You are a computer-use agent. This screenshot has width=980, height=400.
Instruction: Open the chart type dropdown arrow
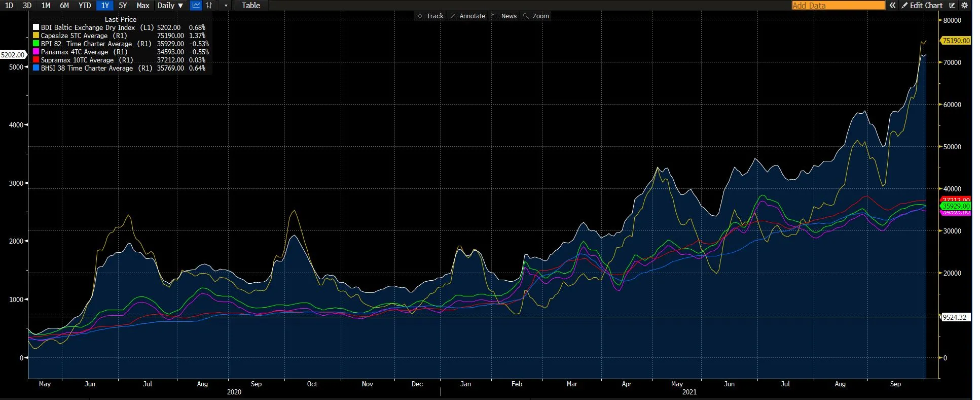click(x=226, y=6)
